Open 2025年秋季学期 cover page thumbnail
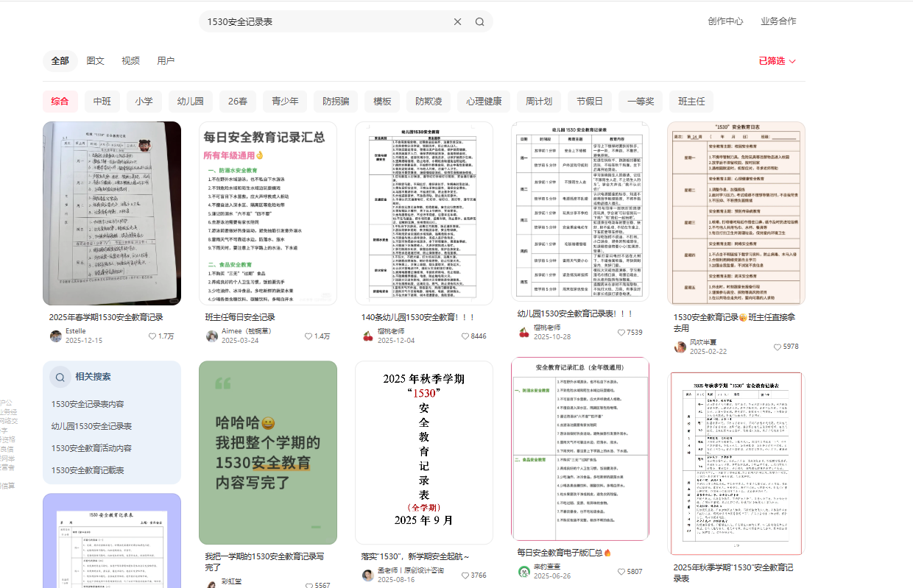 pyautogui.click(x=424, y=453)
